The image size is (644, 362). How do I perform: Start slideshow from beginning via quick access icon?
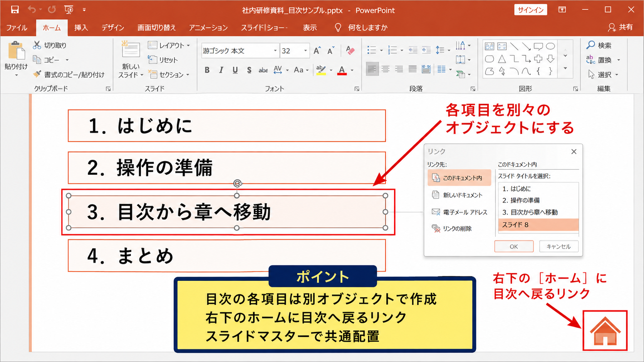tap(69, 10)
